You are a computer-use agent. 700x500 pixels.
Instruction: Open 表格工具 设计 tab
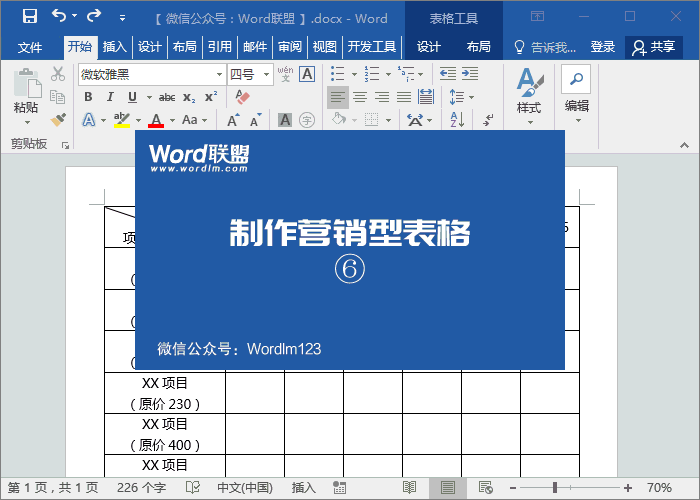[429, 46]
